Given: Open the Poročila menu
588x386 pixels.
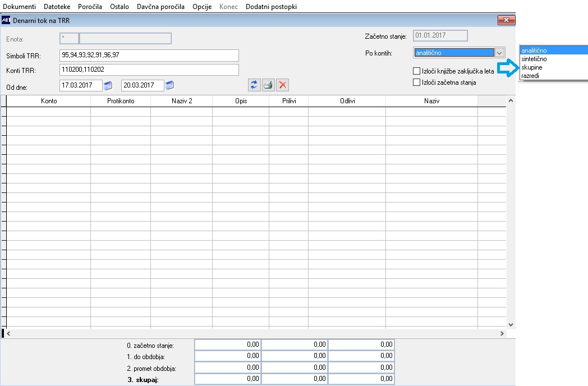Looking at the screenshot, I should click(x=90, y=7).
